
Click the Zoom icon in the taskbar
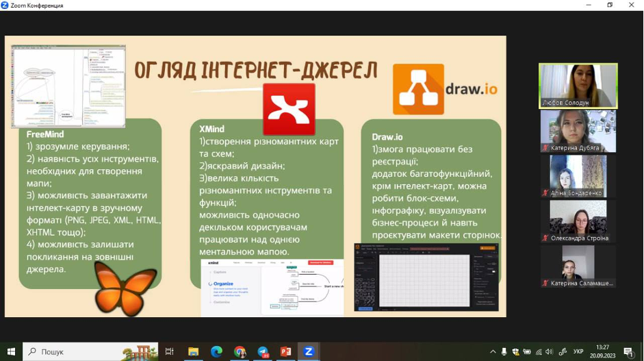click(x=309, y=351)
